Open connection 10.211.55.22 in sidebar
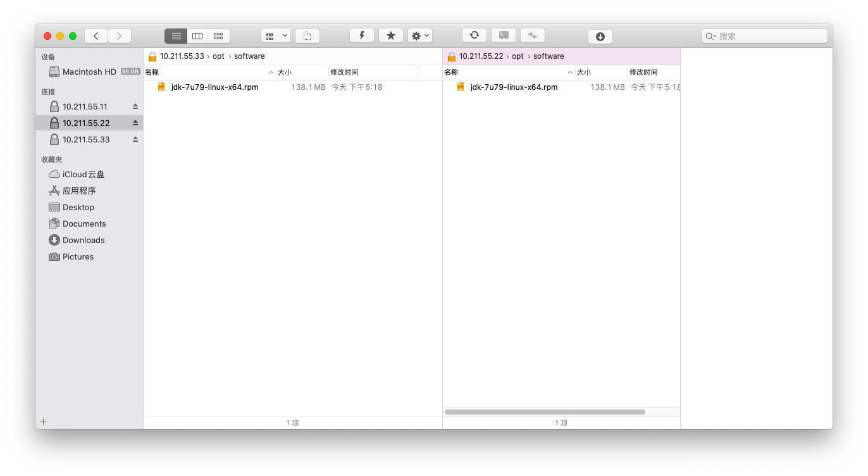This screenshot has height=476, width=868. pos(89,123)
